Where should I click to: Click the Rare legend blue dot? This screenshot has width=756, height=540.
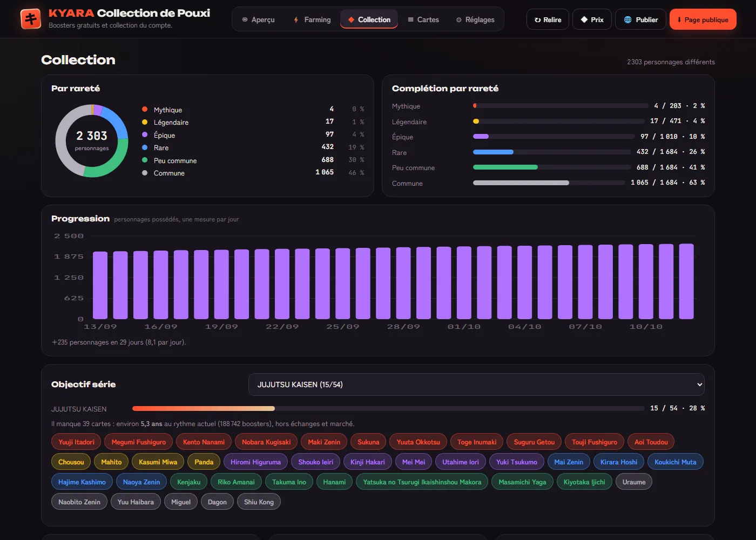pyautogui.click(x=145, y=147)
